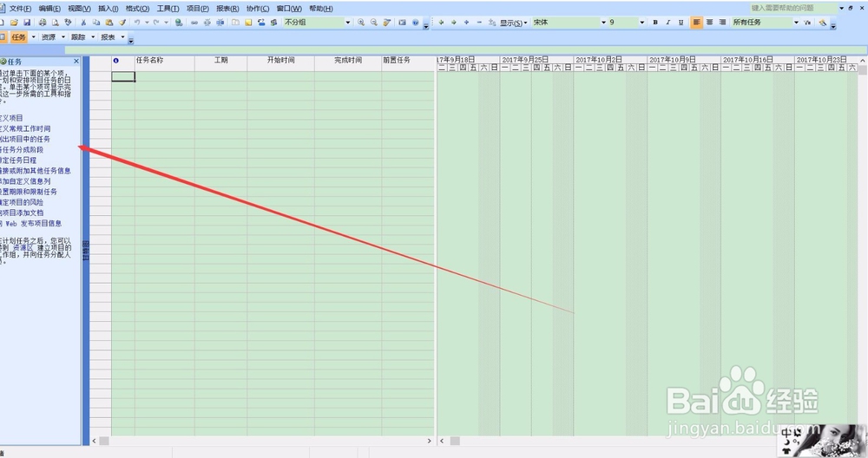
Task: Indent task with right green arrow
Action: 454,23
